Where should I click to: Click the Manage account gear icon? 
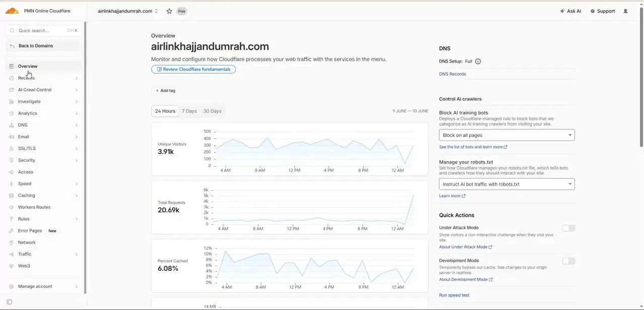[11, 286]
